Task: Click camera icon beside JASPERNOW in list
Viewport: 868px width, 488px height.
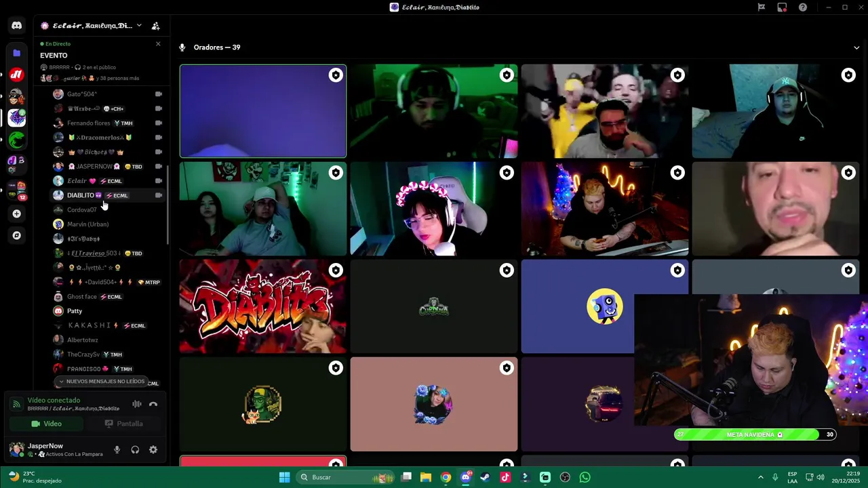Action: point(159,166)
